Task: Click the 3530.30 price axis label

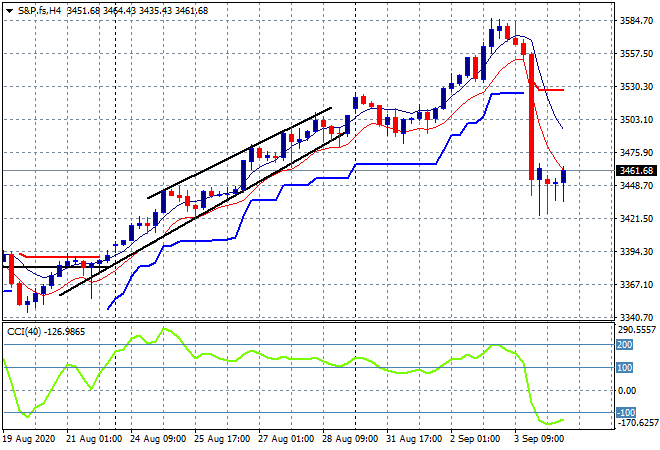Action: click(636, 86)
